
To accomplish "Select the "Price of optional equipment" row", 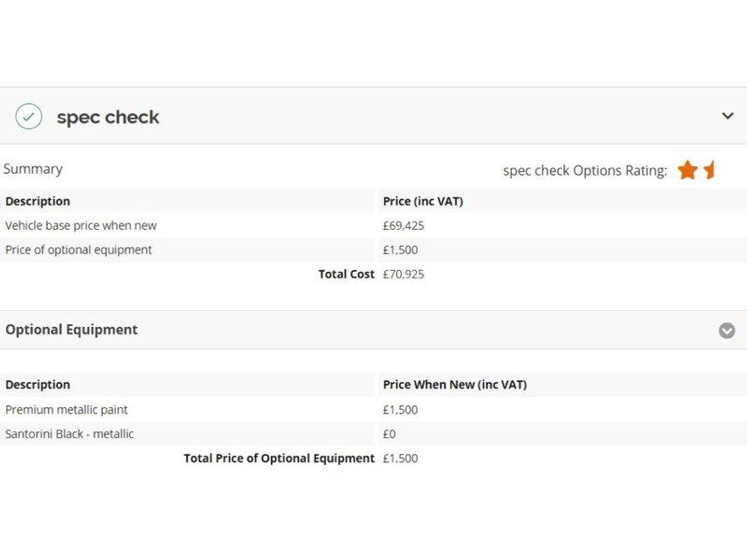I will (x=78, y=250).
